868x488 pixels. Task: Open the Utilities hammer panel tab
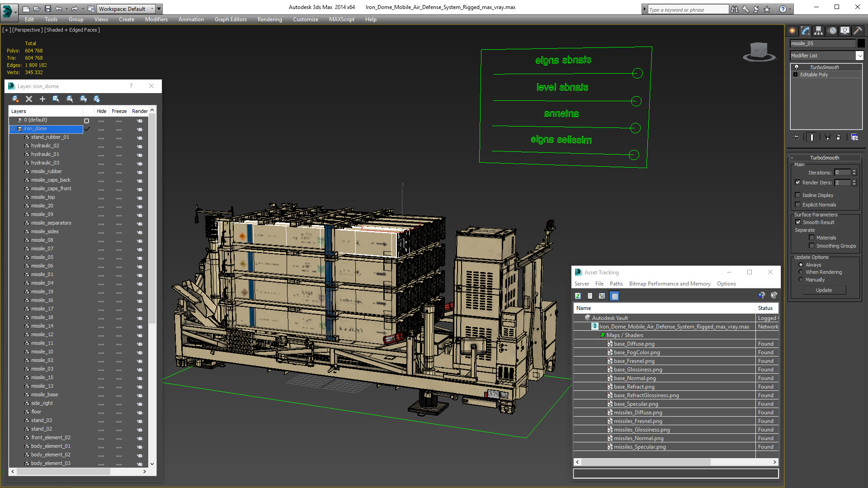coord(858,31)
